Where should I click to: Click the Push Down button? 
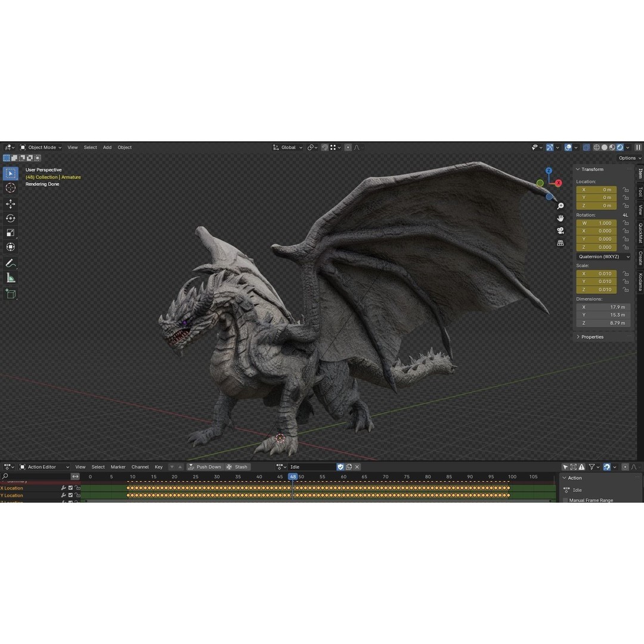(x=205, y=467)
